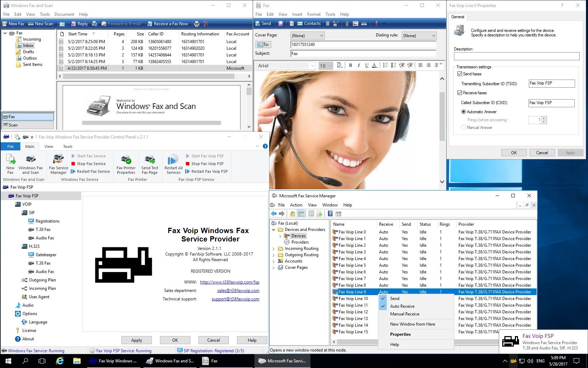The height and width of the screenshot is (368, 588).
Task: Click the Fax Service Manager ribbon icon
Action: click(x=58, y=164)
